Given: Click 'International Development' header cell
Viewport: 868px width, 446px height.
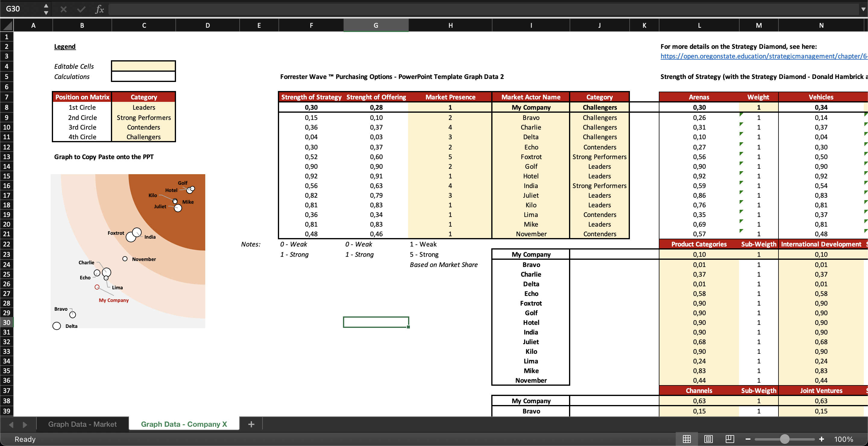Looking at the screenshot, I should (821, 244).
